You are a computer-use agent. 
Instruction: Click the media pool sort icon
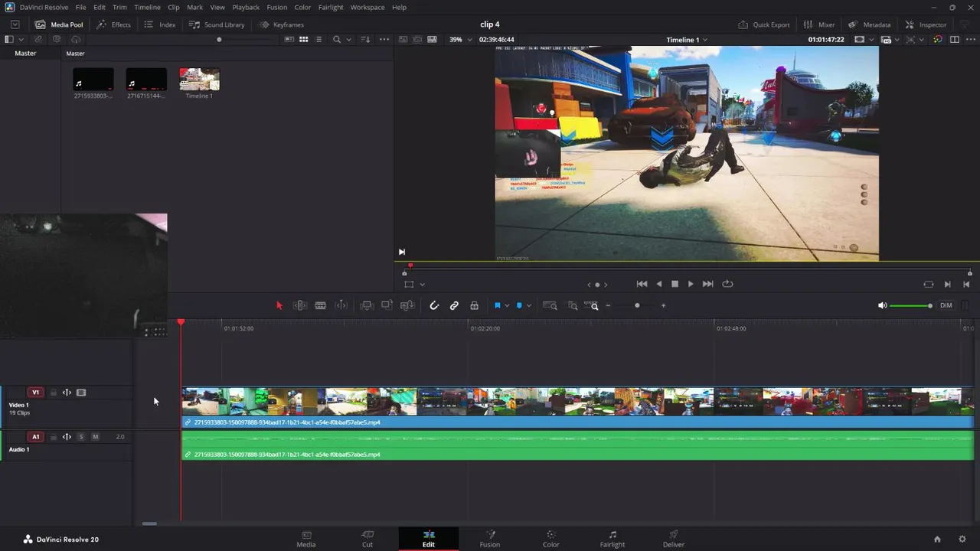365,39
